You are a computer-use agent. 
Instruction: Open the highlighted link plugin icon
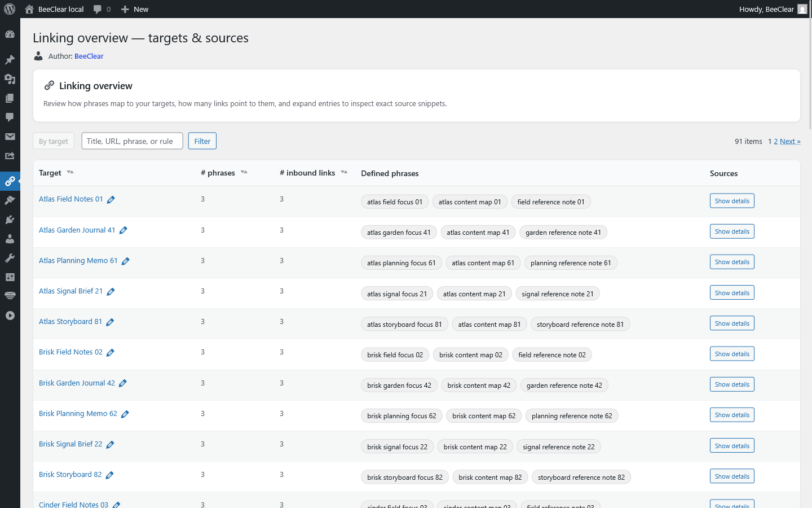coord(10,181)
